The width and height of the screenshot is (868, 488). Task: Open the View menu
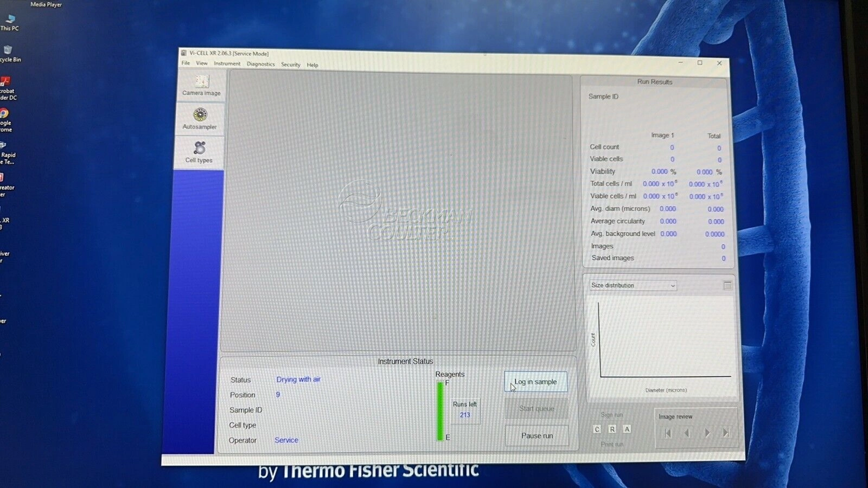point(202,63)
